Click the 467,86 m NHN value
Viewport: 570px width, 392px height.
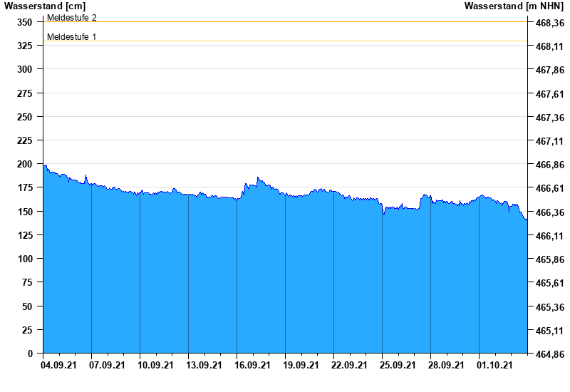pos(550,70)
